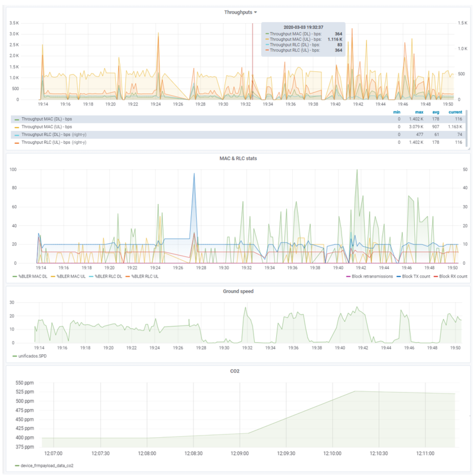The height and width of the screenshot is (476, 476).
Task: Click Block TX count blue legend swatch
Action: 398,277
